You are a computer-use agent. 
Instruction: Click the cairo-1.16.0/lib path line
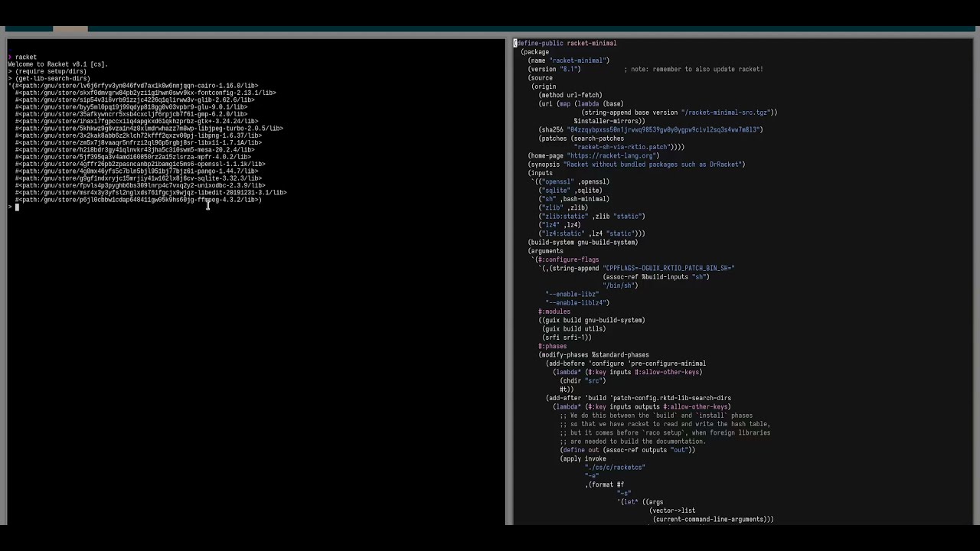tap(133, 86)
